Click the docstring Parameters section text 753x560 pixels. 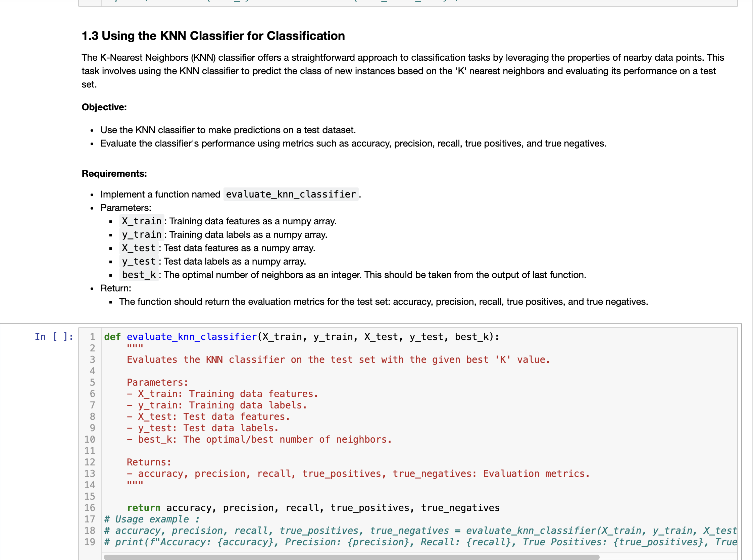pyautogui.click(x=157, y=382)
